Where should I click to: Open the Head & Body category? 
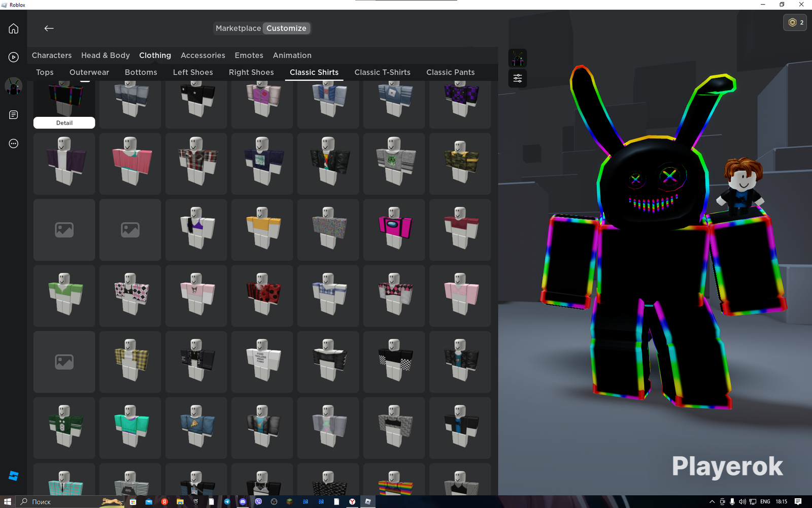point(106,55)
